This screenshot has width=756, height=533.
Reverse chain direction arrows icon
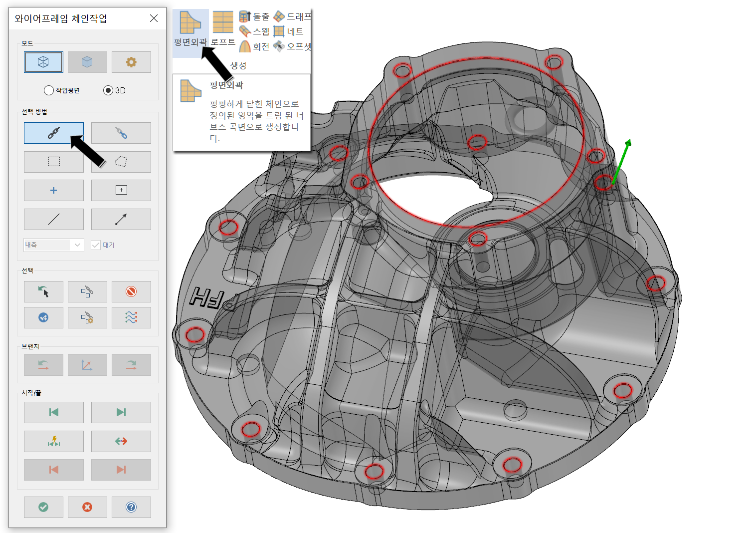pyautogui.click(x=121, y=441)
